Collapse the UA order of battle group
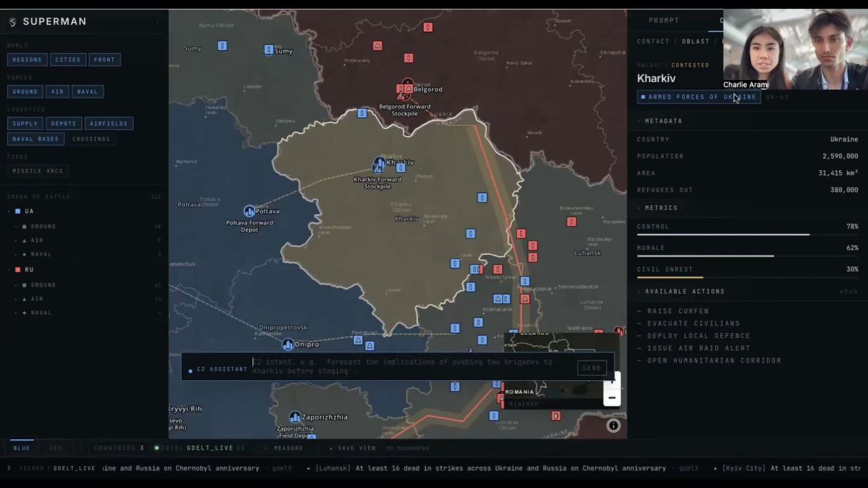Viewport: 868px width, 488px height. tap(9, 211)
